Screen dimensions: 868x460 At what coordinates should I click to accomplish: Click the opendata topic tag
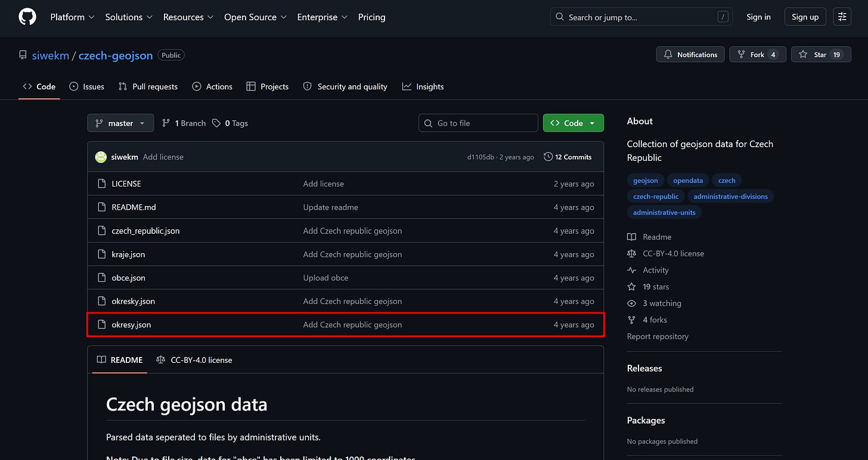(688, 181)
